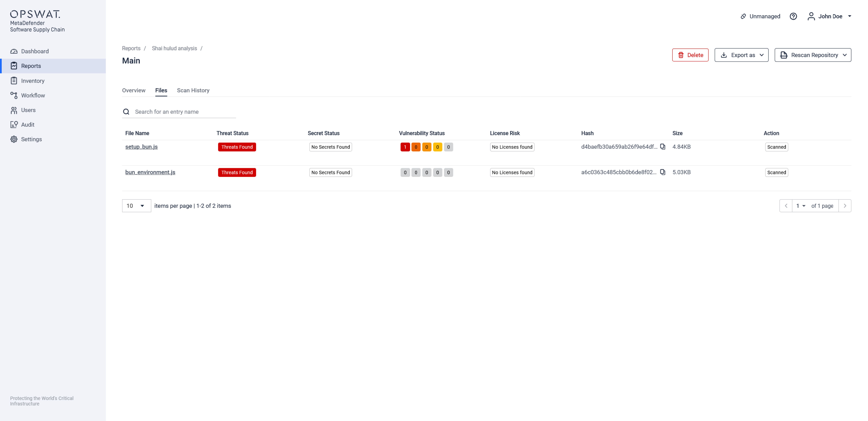Click the red critical vulnerability count badge
Screen dimensions: 868x421
pos(405,147)
